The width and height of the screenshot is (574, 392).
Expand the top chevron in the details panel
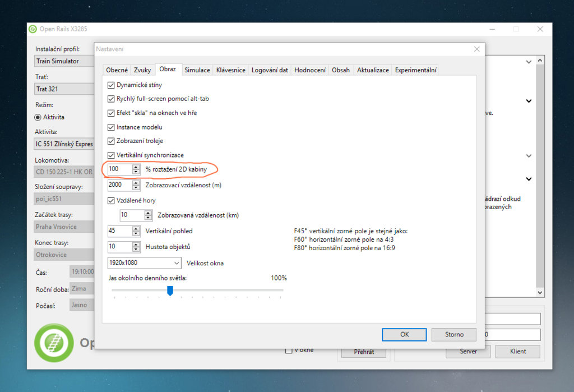click(529, 62)
